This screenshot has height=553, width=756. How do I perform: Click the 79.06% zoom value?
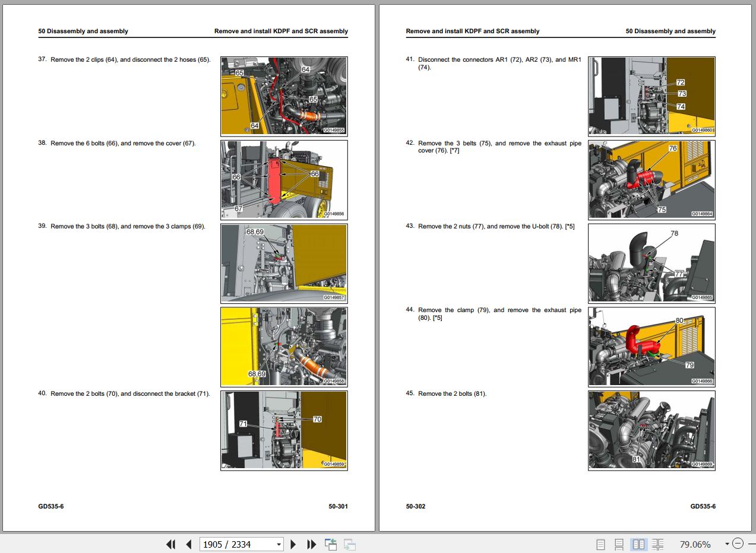tap(695, 544)
